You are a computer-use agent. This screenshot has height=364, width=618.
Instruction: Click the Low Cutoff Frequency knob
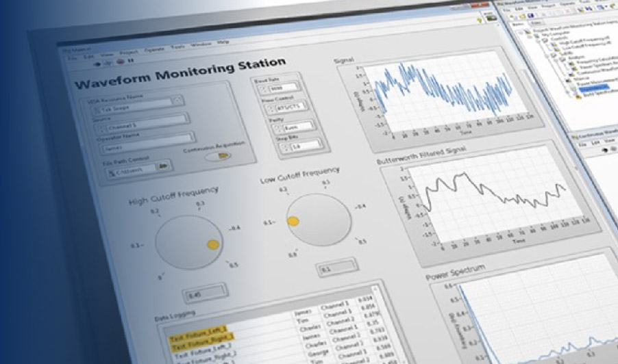(x=319, y=220)
